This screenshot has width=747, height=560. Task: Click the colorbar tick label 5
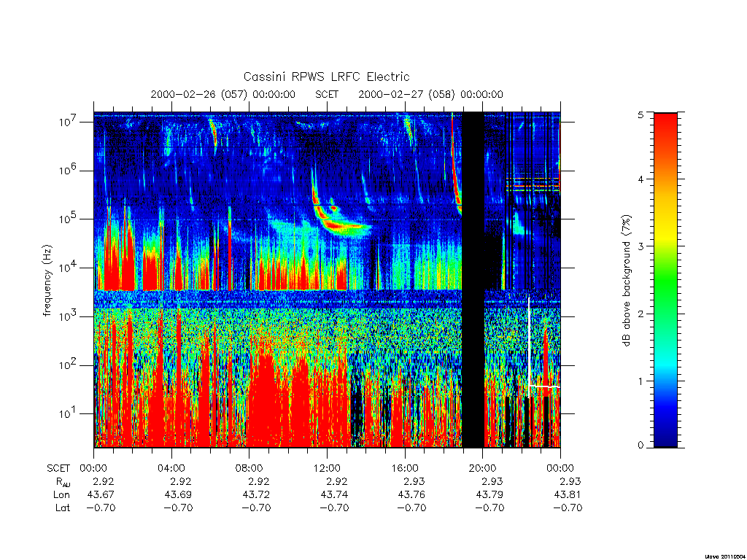pos(640,114)
